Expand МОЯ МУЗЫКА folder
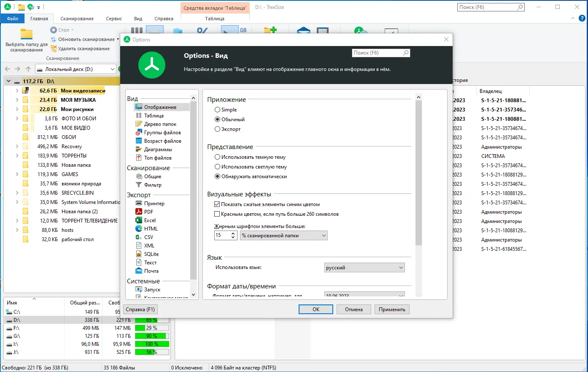 point(17,100)
